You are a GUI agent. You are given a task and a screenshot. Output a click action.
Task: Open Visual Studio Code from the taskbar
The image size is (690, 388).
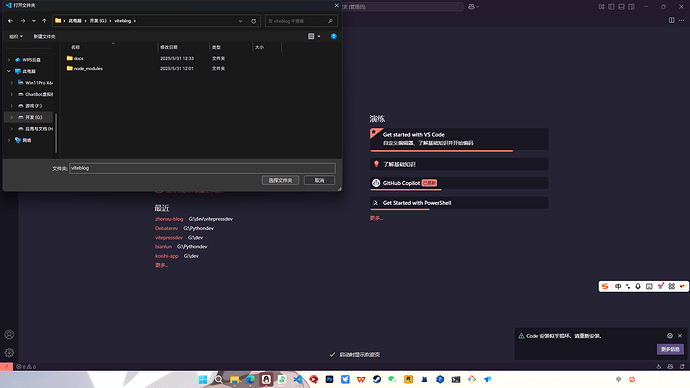298,379
